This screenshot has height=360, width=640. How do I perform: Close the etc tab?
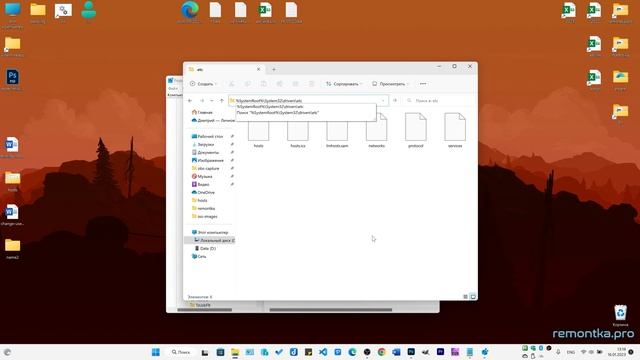click(x=258, y=69)
